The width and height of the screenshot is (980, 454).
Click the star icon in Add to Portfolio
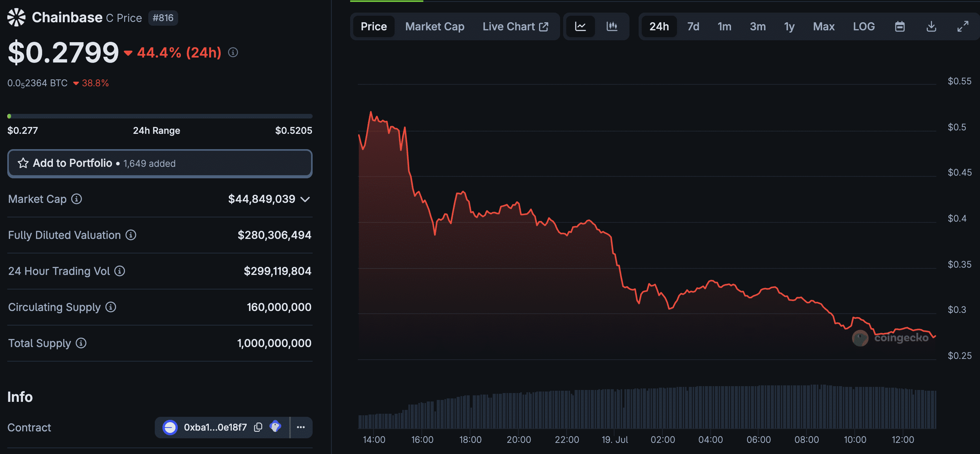[x=23, y=163]
